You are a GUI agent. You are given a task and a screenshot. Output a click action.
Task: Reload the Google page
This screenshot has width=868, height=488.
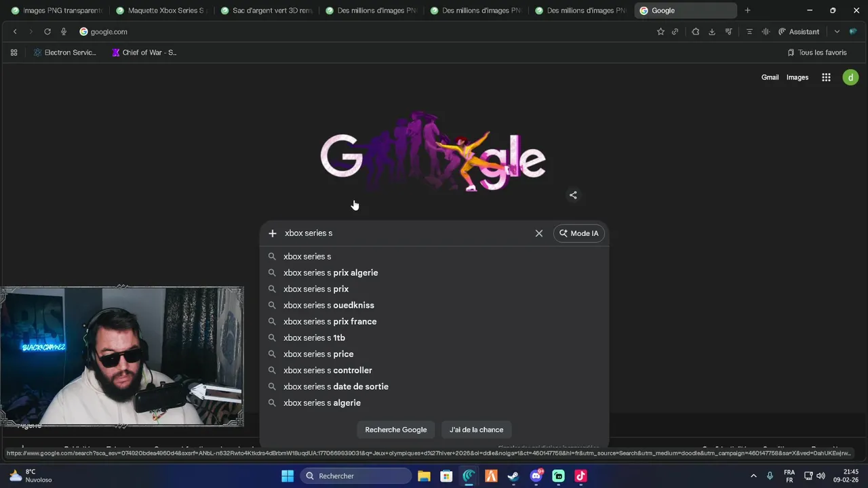(47, 32)
